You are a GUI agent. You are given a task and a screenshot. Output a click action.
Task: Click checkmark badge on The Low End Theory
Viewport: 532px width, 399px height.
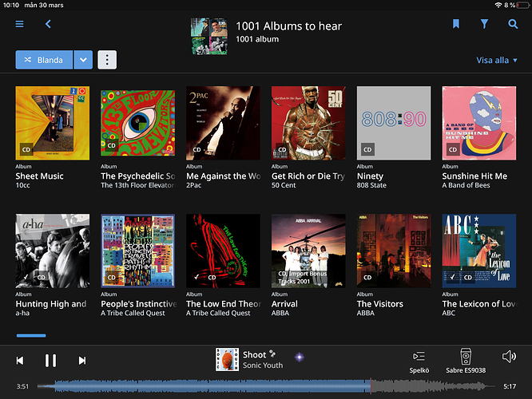[197, 277]
